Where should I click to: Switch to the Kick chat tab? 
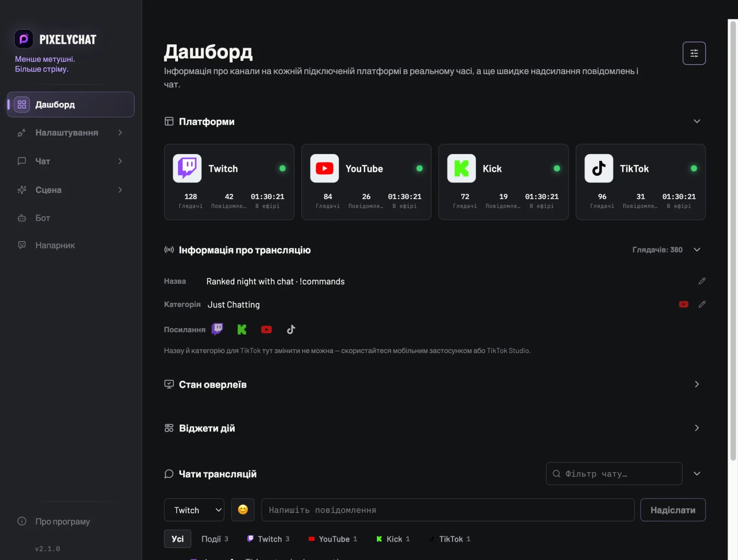click(x=393, y=539)
